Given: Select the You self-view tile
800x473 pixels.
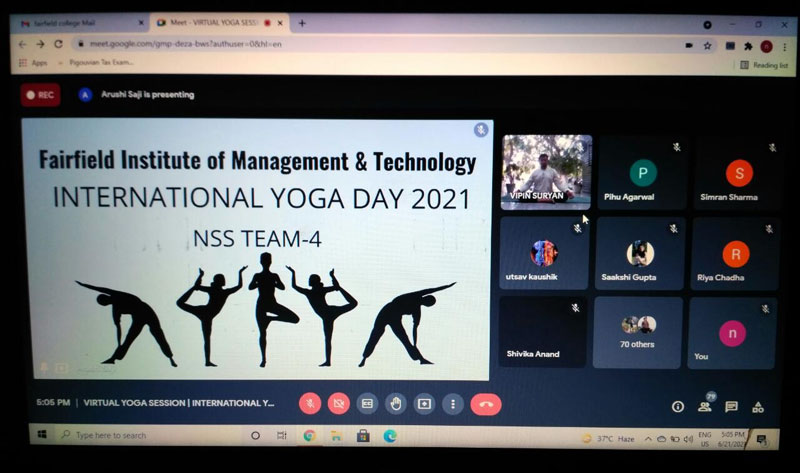Looking at the screenshot, I should [x=732, y=333].
